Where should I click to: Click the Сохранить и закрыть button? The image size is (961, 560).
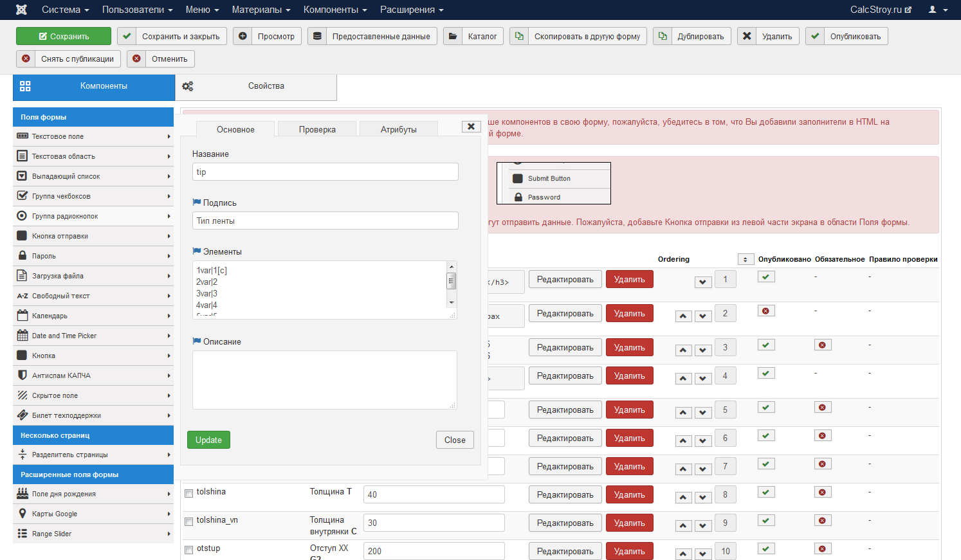point(172,36)
